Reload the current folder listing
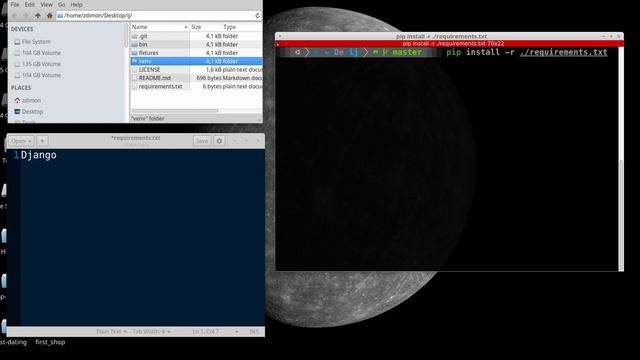Screen dimensions: 640x360 point(258,16)
